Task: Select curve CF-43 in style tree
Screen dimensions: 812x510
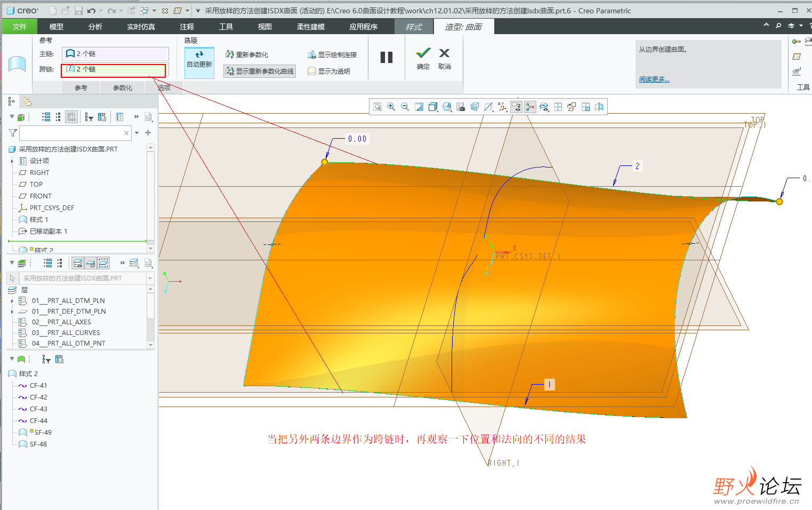Action: pos(38,409)
